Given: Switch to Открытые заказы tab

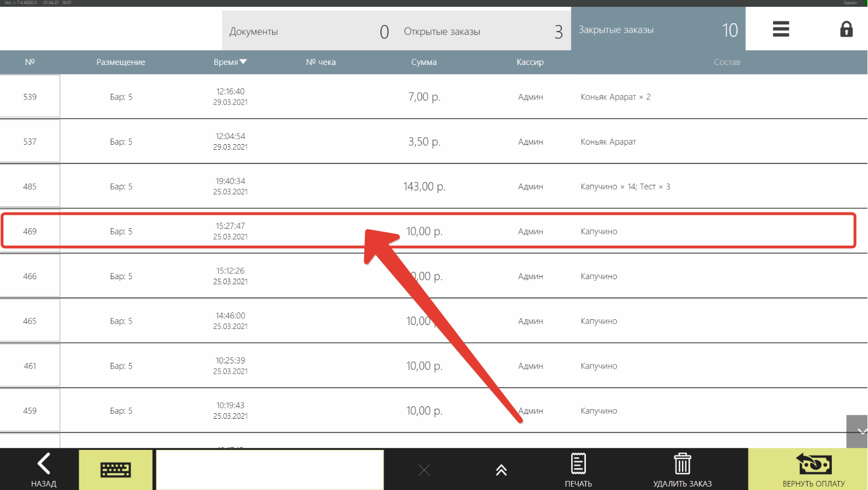Looking at the screenshot, I should [x=483, y=31].
